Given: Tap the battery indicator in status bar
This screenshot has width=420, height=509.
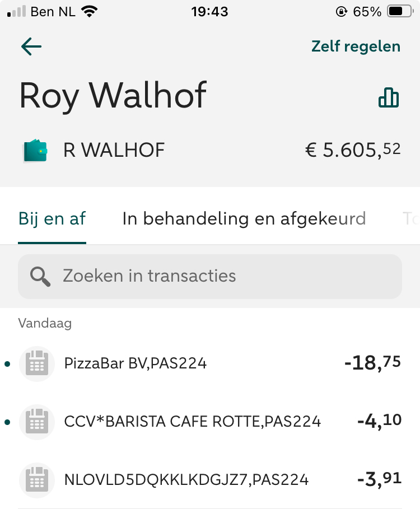Looking at the screenshot, I should [x=399, y=11].
